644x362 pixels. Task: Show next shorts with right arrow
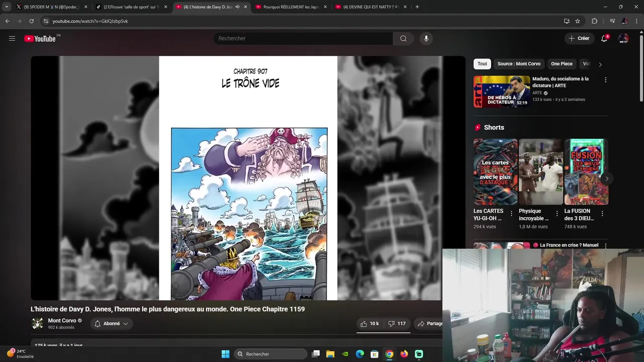point(607,178)
